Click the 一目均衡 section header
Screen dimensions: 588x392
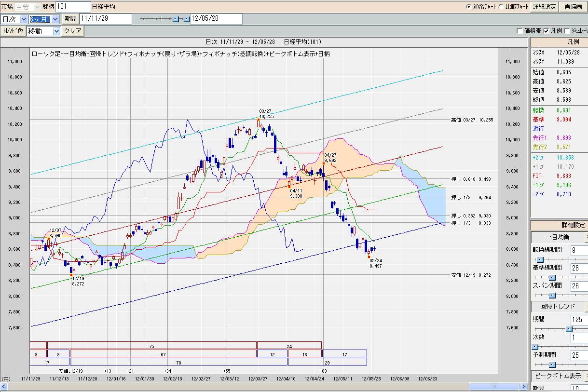coord(558,237)
